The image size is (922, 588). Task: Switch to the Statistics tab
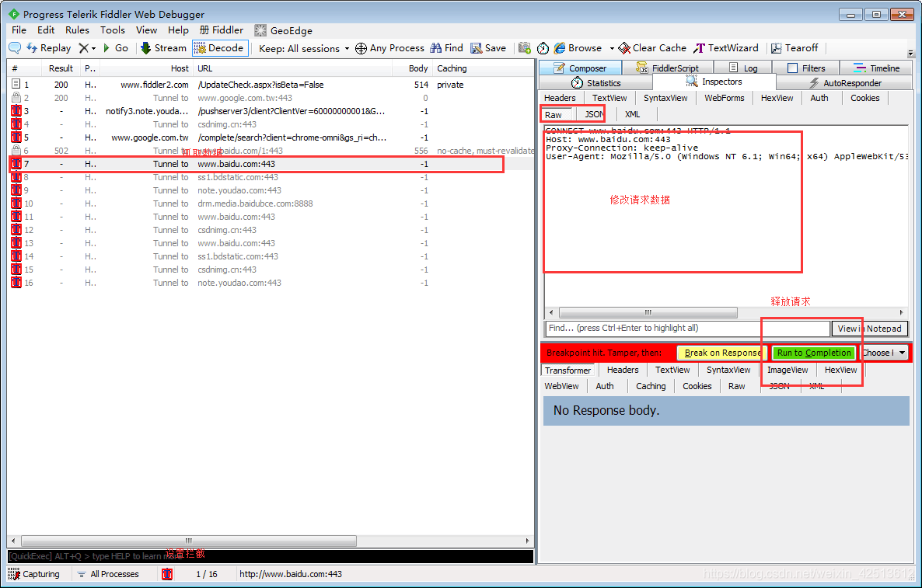coord(595,83)
